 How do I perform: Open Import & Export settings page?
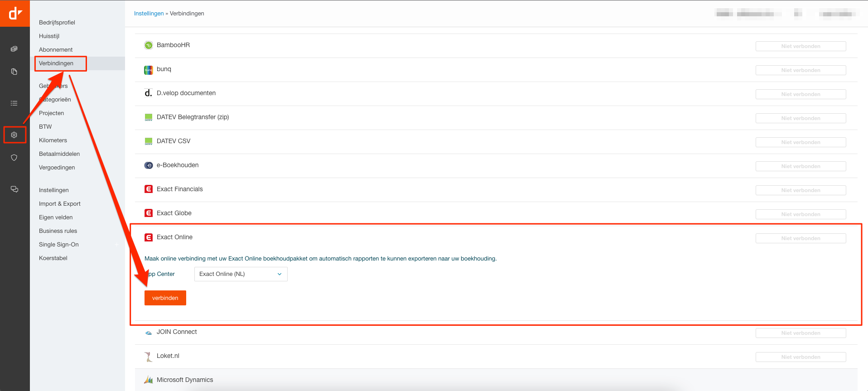[x=60, y=203]
